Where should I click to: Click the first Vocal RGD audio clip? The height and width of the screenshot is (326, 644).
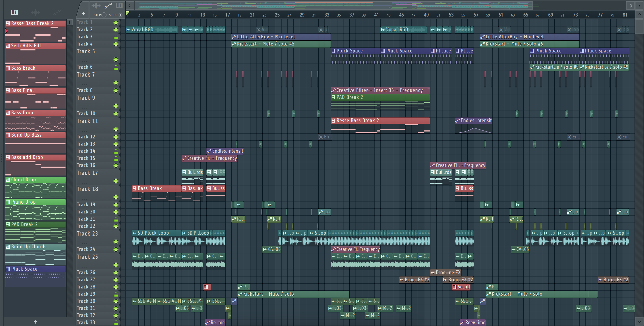tap(152, 30)
